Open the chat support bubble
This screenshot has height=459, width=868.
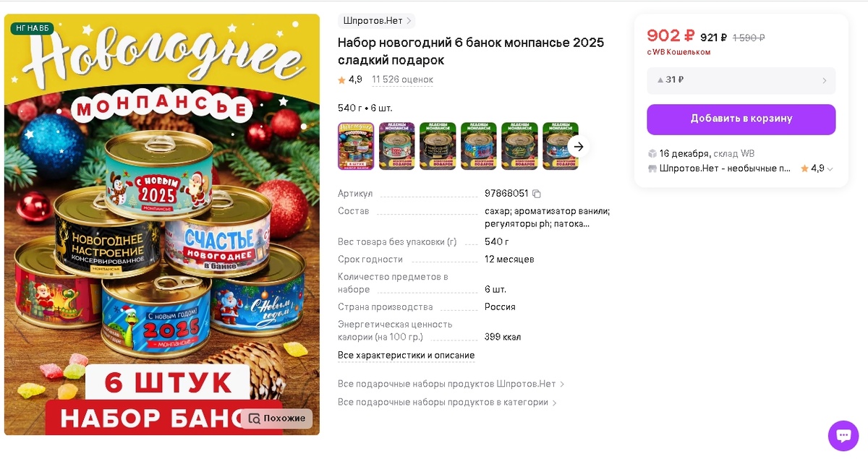[x=843, y=436]
